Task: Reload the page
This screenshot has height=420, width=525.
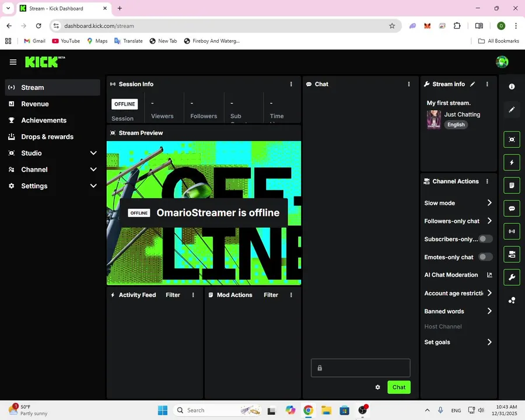Action: [38, 26]
